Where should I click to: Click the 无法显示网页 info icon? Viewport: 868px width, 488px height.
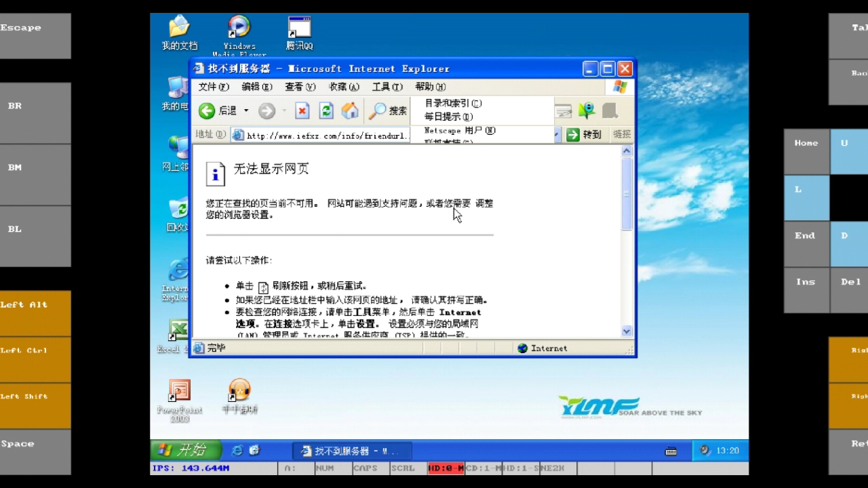pos(216,174)
